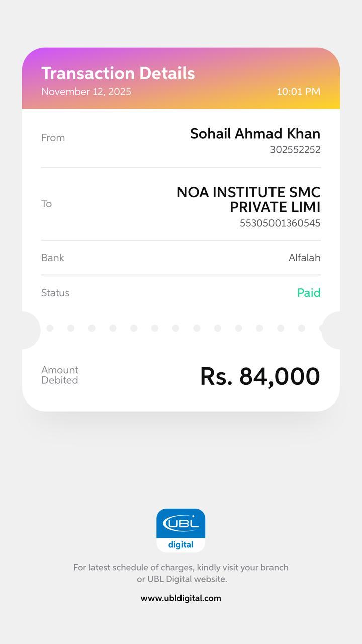The image size is (362, 644).
Task: Click the 10:01 PM timestamp
Action: (x=298, y=92)
